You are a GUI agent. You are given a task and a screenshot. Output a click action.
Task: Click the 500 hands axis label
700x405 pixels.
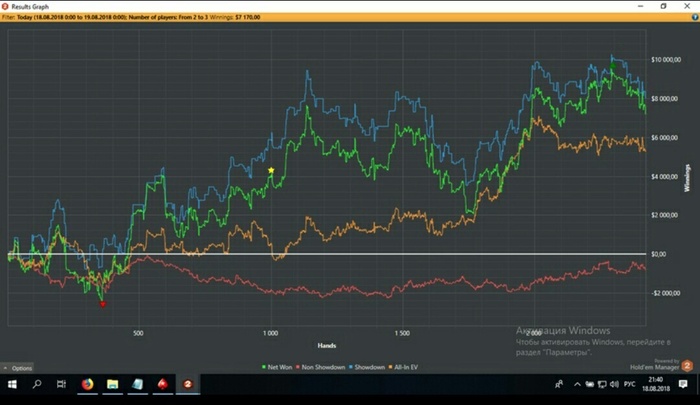tap(138, 333)
